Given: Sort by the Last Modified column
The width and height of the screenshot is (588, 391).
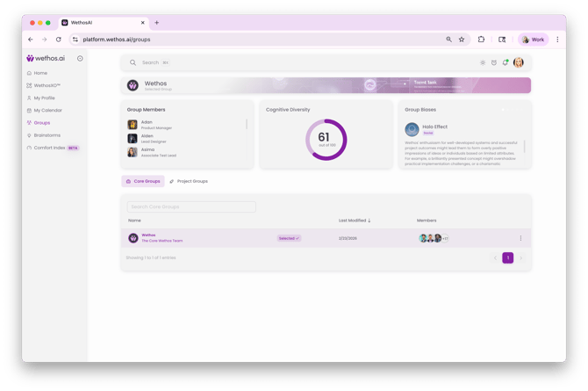Looking at the screenshot, I should tap(355, 221).
